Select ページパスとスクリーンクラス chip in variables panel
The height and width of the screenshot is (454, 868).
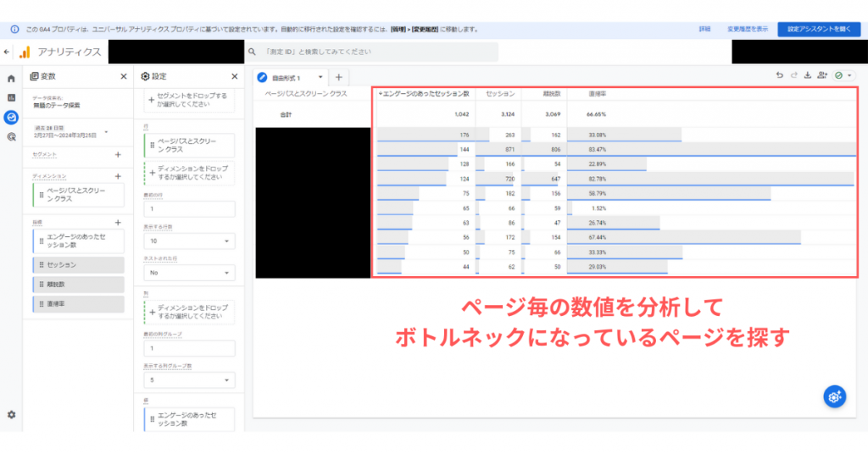(79, 195)
